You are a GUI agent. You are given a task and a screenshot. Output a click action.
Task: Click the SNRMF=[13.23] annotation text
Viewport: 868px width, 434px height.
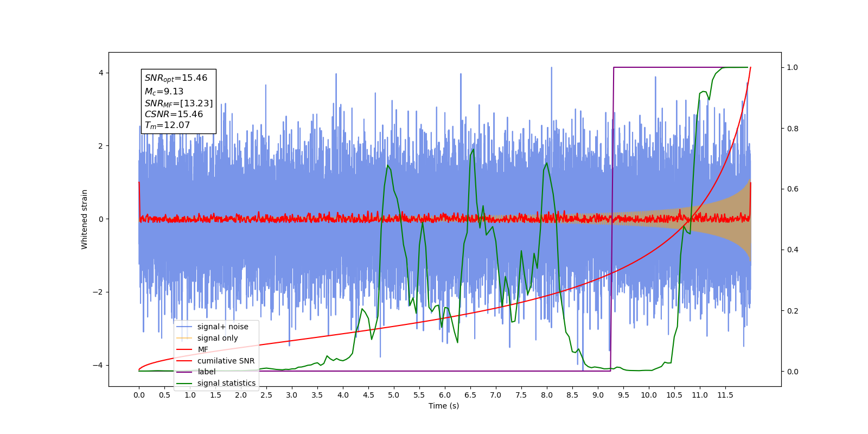(x=178, y=103)
